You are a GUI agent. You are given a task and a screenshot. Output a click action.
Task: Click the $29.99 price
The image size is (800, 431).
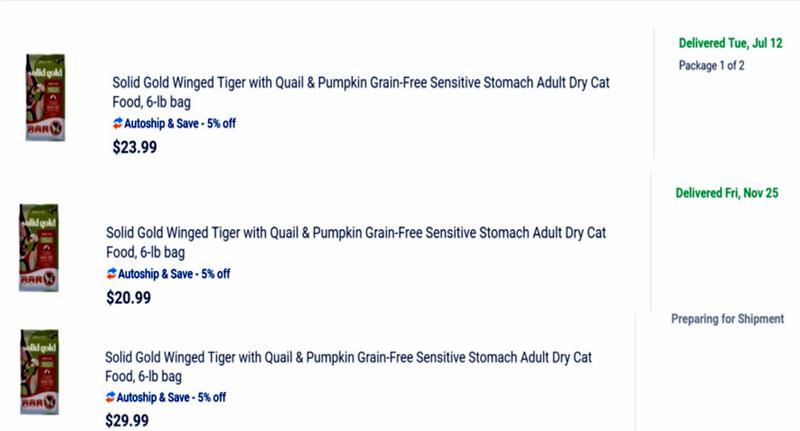tap(127, 421)
